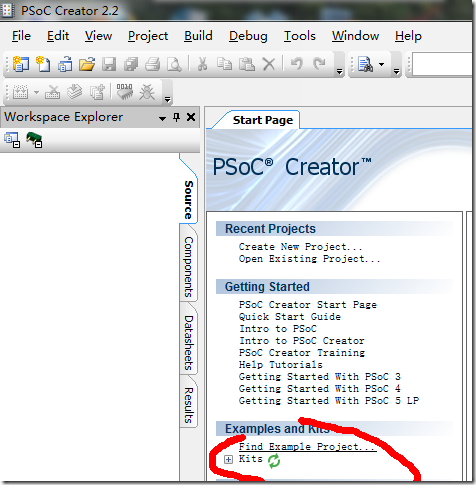Open the Debug menu

(x=248, y=36)
